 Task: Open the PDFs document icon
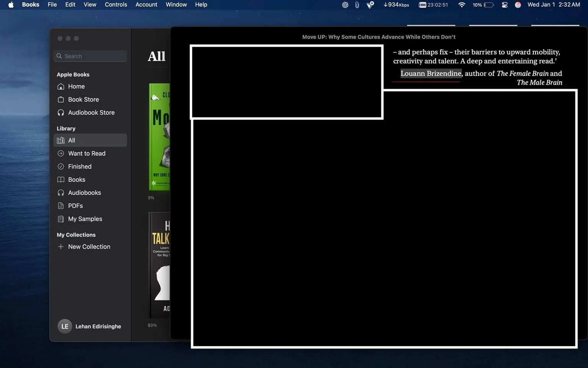tap(60, 206)
